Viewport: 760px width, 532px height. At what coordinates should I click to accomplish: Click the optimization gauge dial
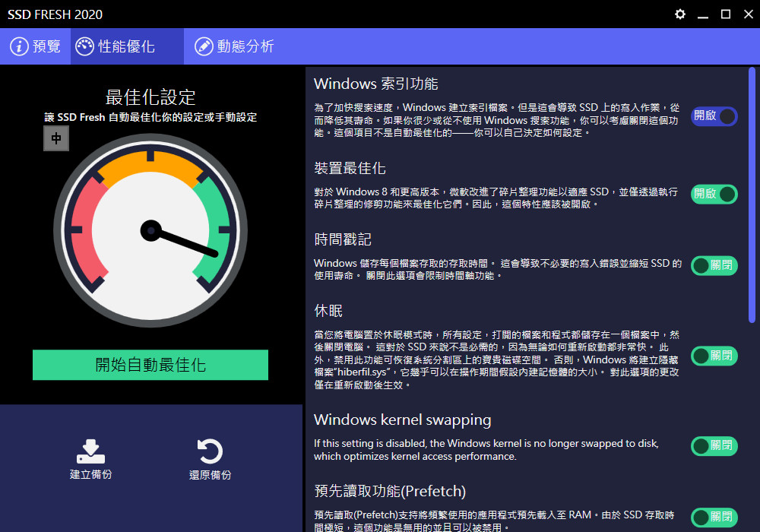pos(150,230)
